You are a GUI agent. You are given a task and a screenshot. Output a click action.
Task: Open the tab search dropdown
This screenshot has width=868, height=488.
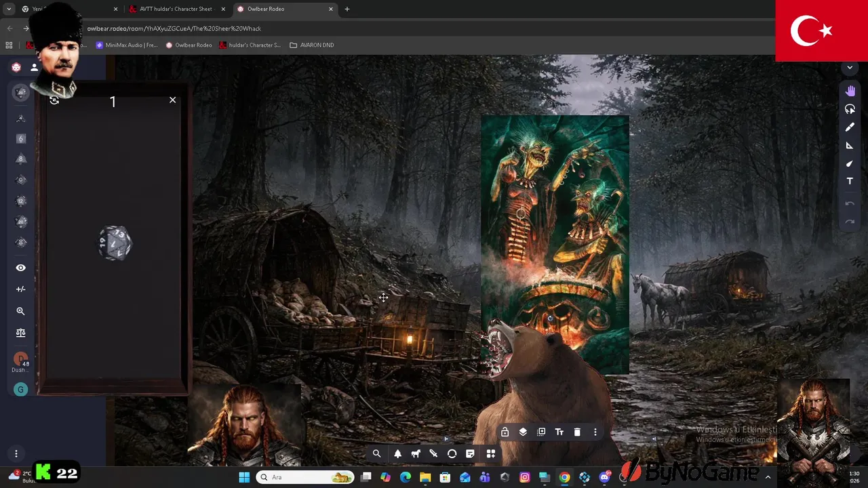coord(9,9)
